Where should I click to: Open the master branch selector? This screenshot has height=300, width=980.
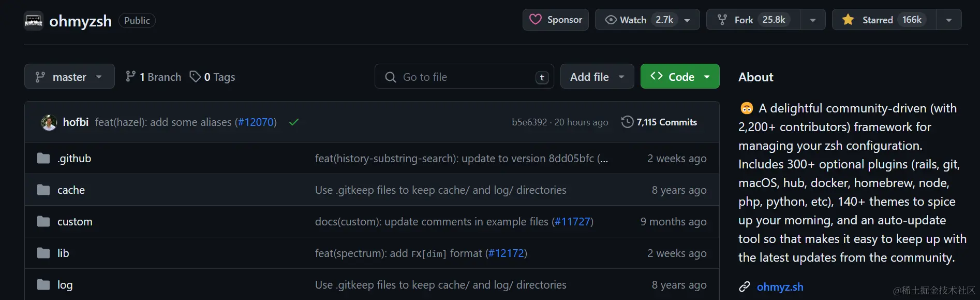(69, 77)
